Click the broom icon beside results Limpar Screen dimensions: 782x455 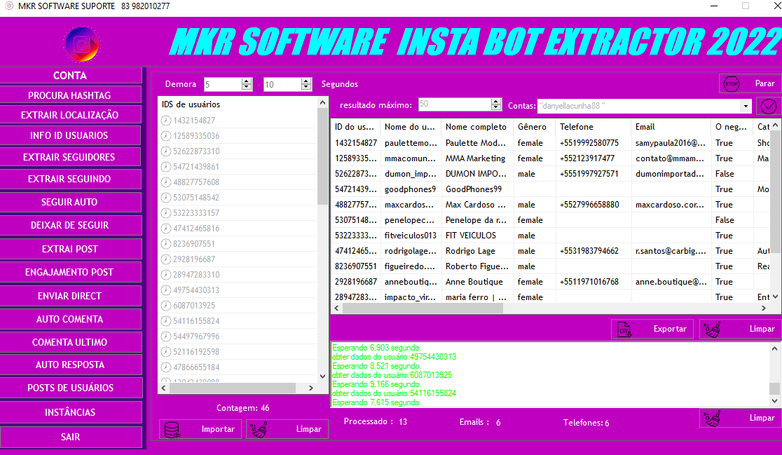coord(712,329)
